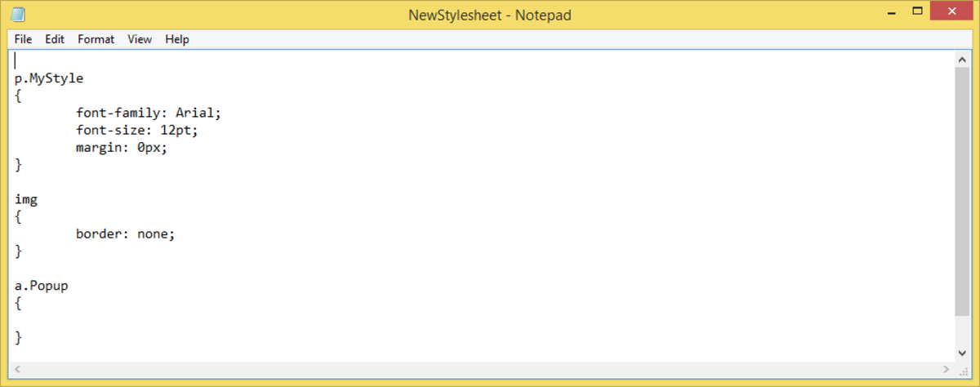Click the horizontal scrollbar right arrow

tap(945, 370)
